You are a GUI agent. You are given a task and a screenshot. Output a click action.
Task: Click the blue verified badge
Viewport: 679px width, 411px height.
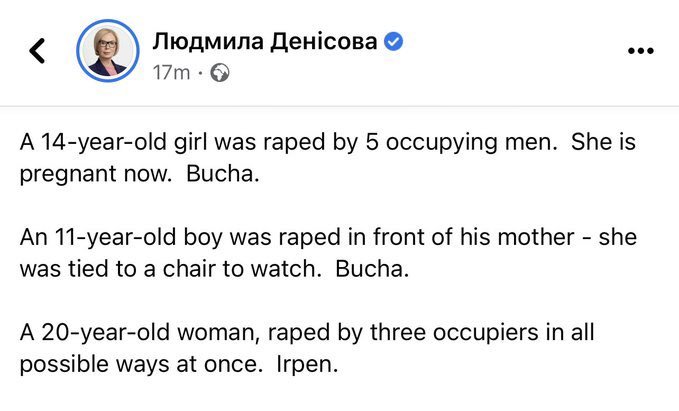pos(395,42)
